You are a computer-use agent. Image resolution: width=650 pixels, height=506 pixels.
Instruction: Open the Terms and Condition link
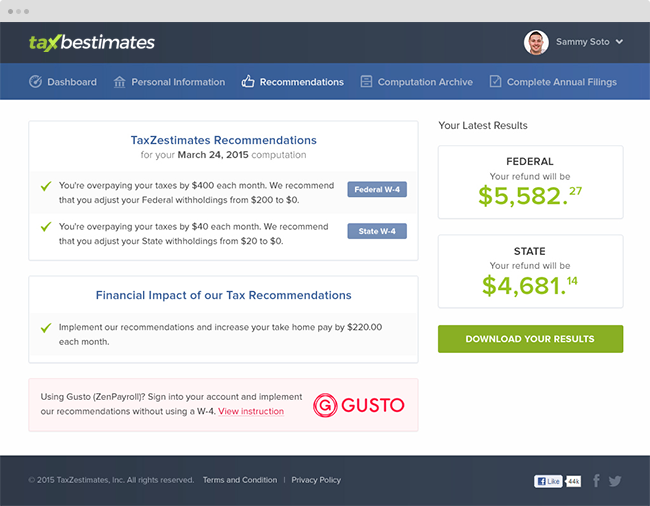(x=240, y=480)
